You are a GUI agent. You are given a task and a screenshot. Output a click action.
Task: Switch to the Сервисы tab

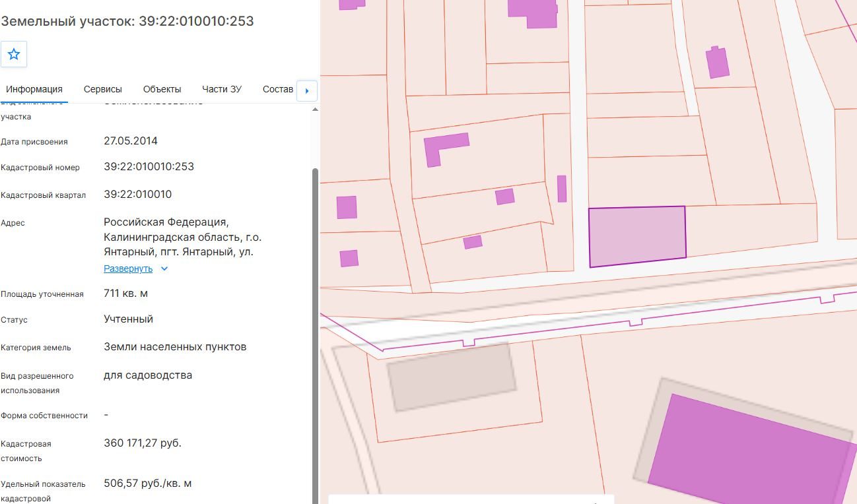[103, 89]
